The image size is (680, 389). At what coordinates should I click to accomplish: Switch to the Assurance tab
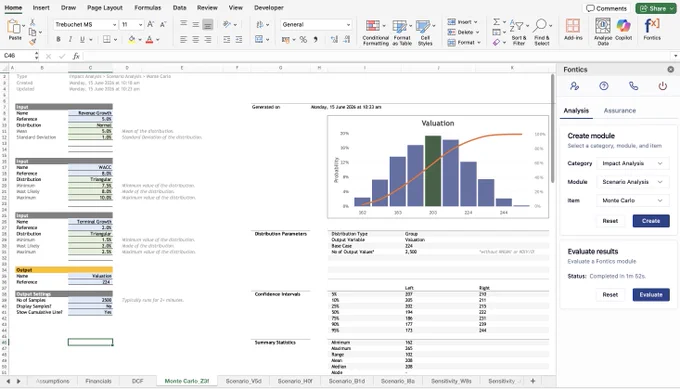tap(619, 111)
